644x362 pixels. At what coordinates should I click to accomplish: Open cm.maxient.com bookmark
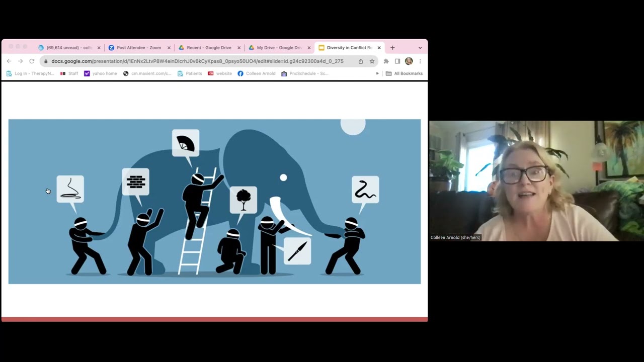pos(147,73)
